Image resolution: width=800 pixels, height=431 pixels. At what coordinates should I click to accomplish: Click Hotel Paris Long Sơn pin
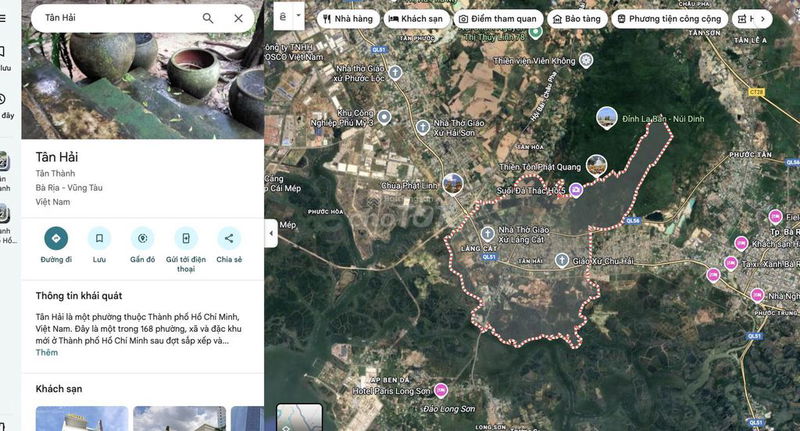tap(440, 391)
